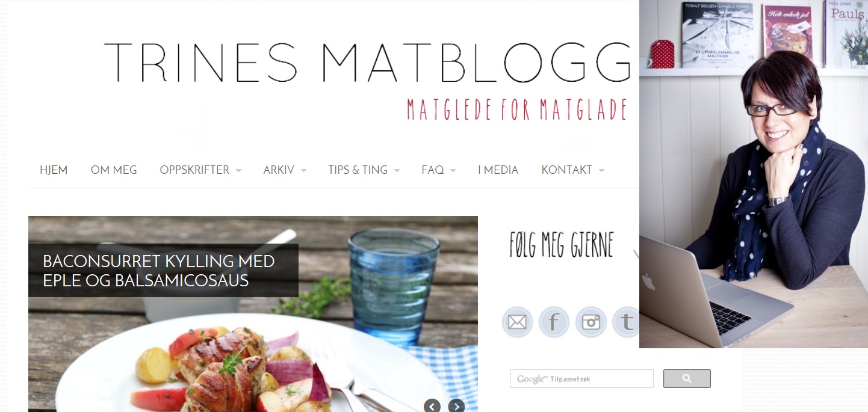Image resolution: width=868 pixels, height=412 pixels.
Task: Click the Apple logo on laptop photo
Action: click(x=648, y=281)
